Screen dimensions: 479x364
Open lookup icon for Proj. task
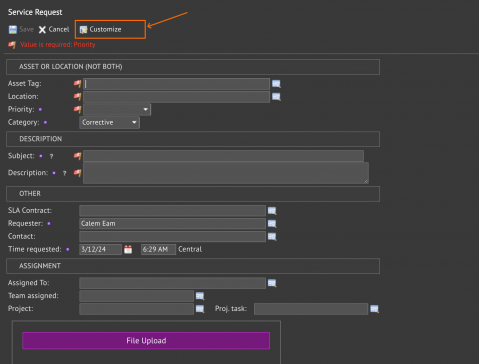pos(374,309)
